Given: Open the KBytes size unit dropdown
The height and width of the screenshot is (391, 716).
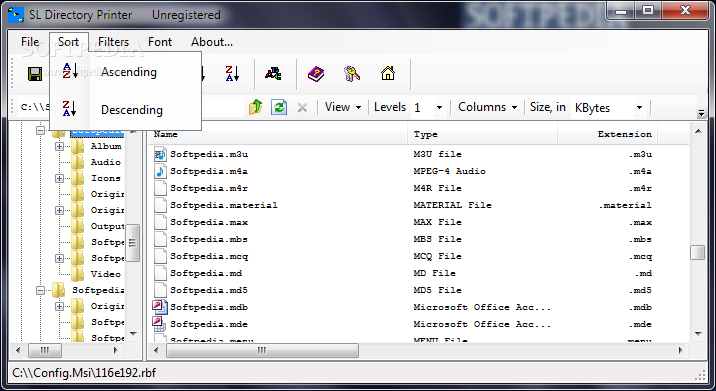Looking at the screenshot, I should [x=639, y=108].
